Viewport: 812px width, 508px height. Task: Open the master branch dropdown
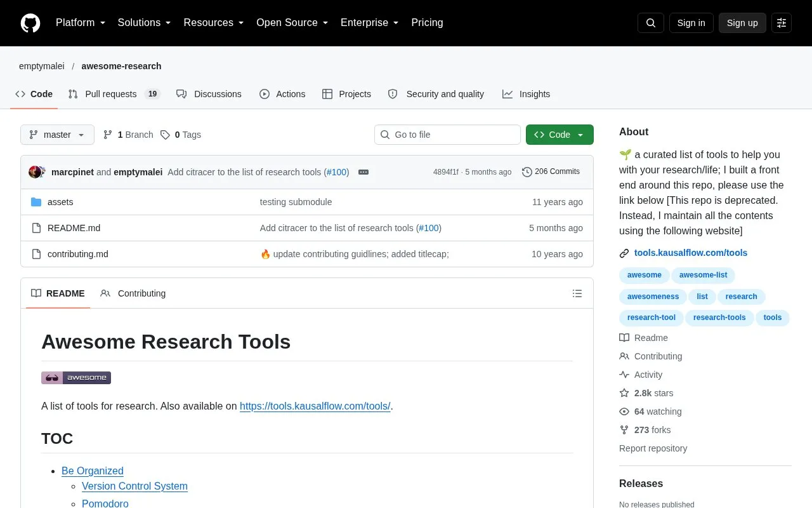57,135
